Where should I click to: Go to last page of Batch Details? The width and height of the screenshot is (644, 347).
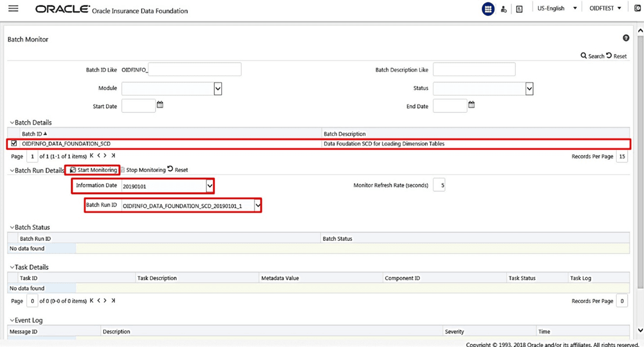point(113,156)
